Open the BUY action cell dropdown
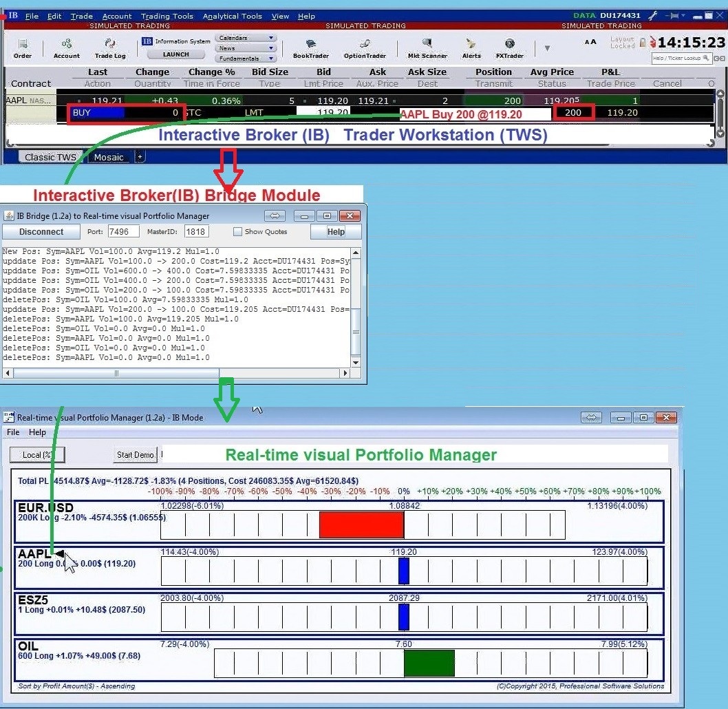This screenshot has width=728, height=709. [x=98, y=112]
